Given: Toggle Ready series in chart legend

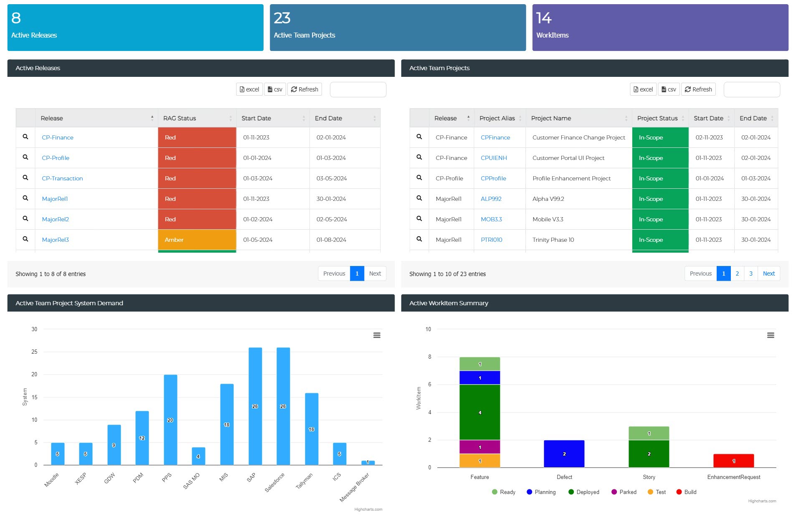Looking at the screenshot, I should click(x=504, y=492).
